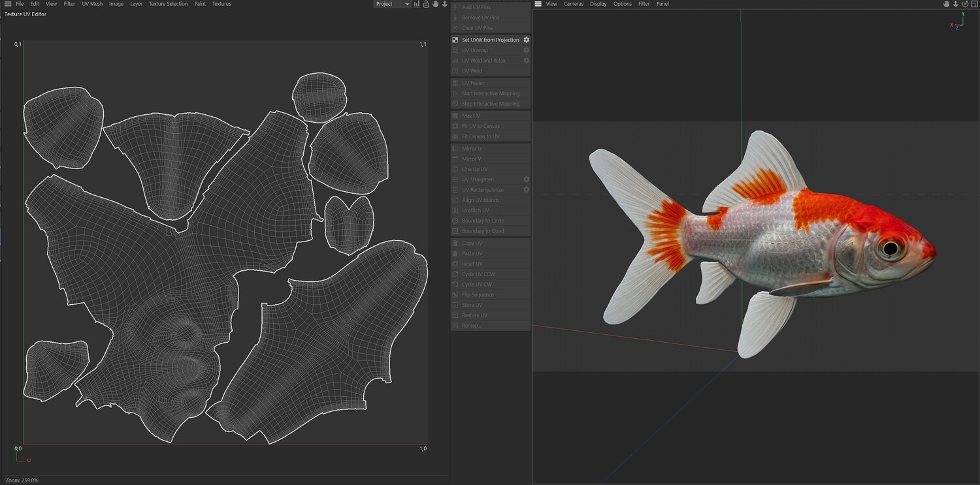
Task: Open the viewport Options menu
Action: pos(623,4)
